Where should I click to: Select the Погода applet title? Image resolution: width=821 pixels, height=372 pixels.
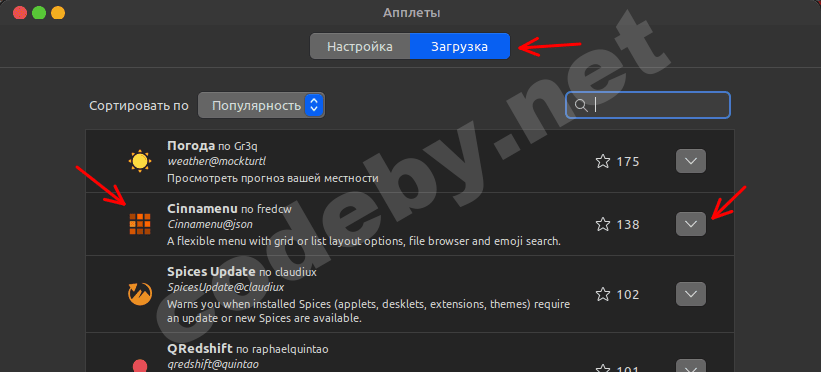(191, 145)
